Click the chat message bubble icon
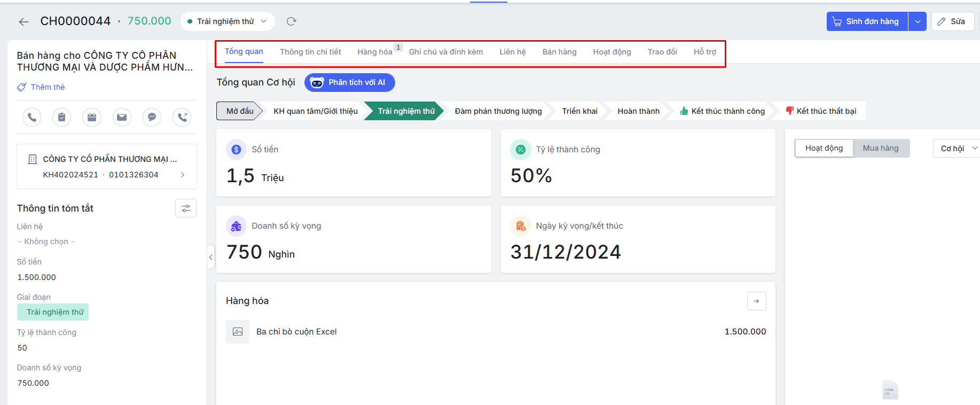The width and height of the screenshot is (980, 405). (x=152, y=117)
